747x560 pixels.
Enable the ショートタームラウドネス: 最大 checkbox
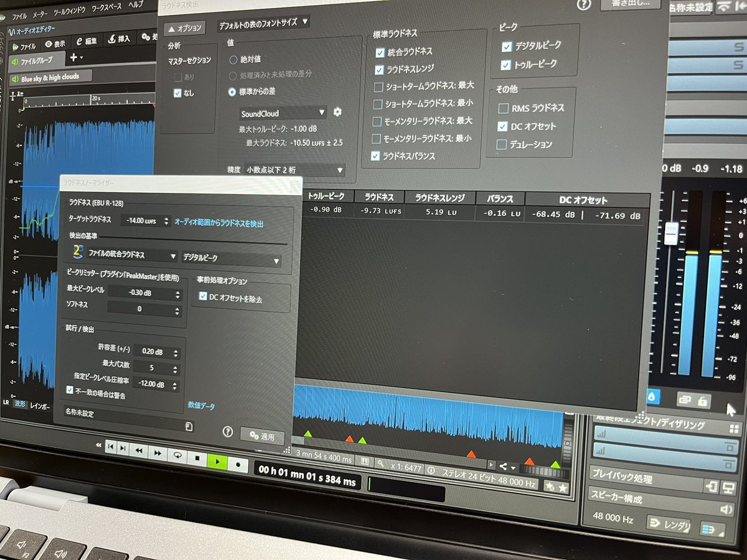pyautogui.click(x=377, y=87)
